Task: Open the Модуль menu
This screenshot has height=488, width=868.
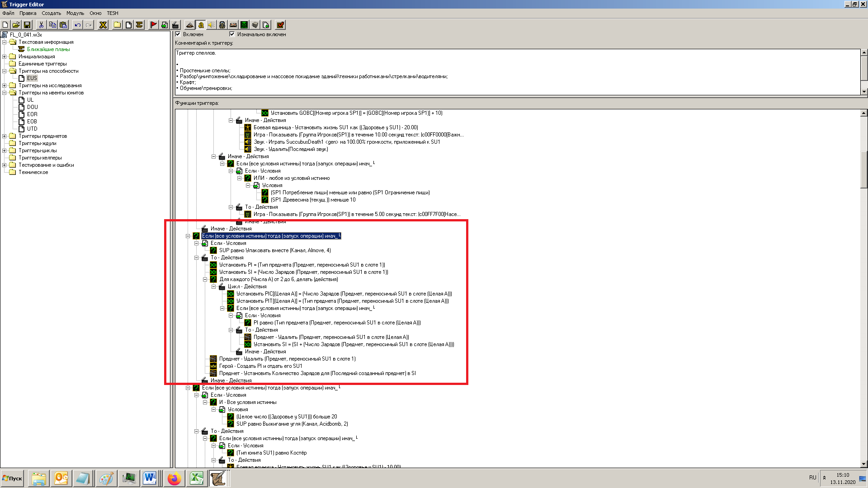Action: pos(75,13)
